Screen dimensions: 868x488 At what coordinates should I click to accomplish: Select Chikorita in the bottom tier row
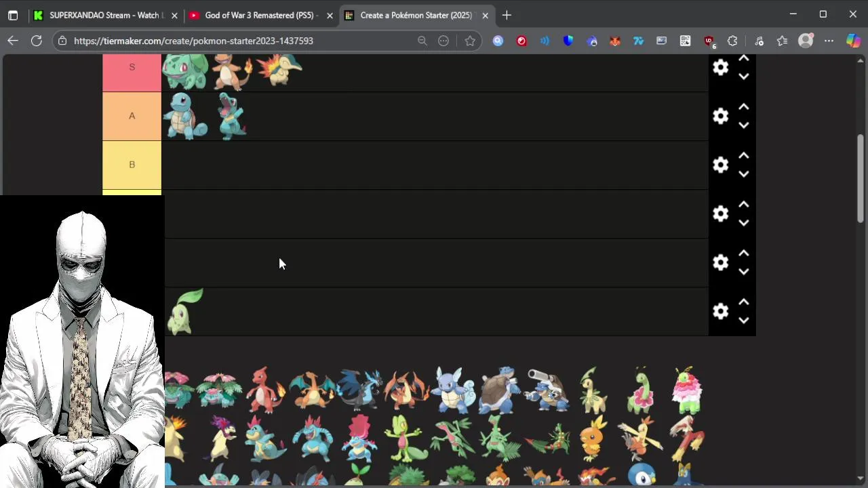click(x=184, y=312)
